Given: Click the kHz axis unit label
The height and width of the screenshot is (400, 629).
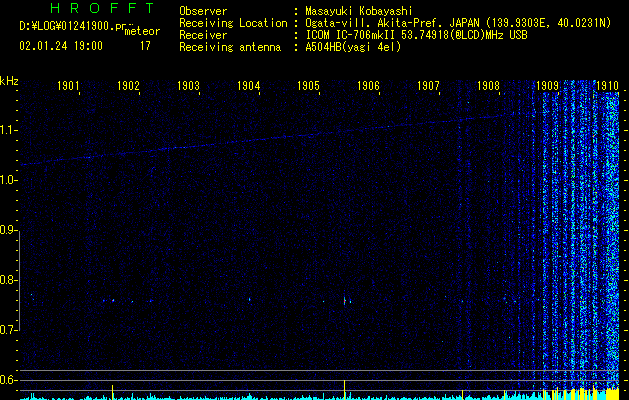Looking at the screenshot, I should coord(9,81).
